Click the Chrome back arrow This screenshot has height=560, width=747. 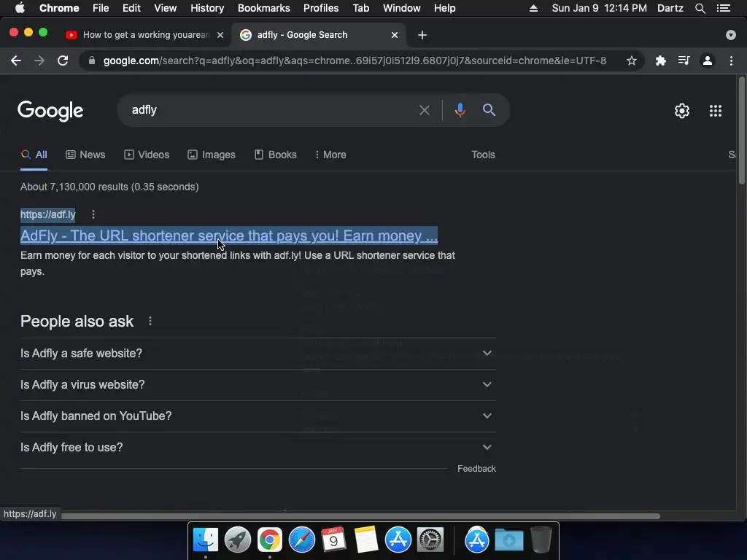pos(16,61)
